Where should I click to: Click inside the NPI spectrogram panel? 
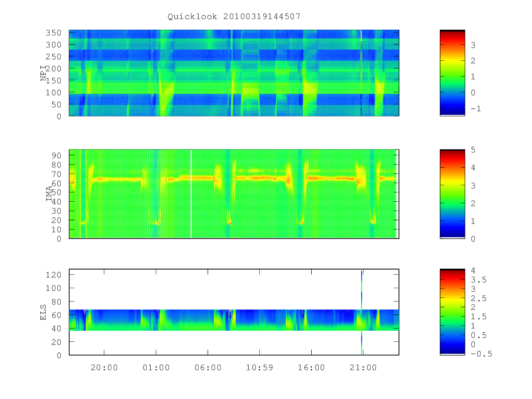tap(234, 73)
